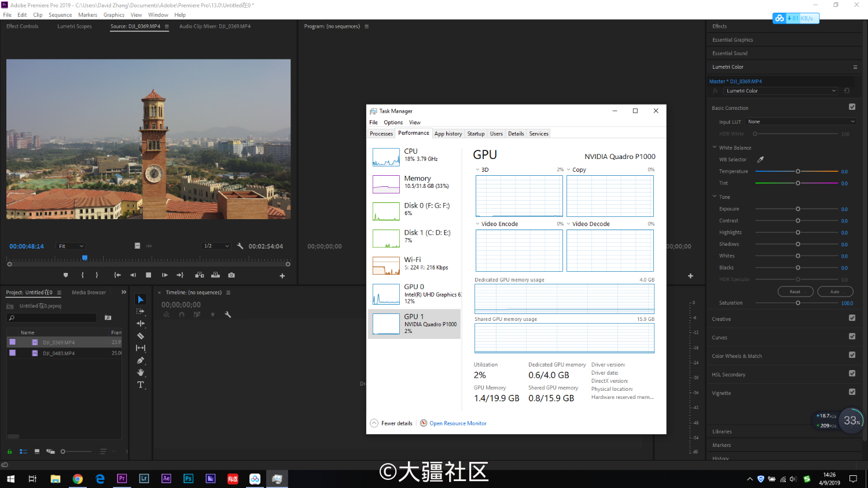Mark In point in Source monitor

[x=83, y=275]
